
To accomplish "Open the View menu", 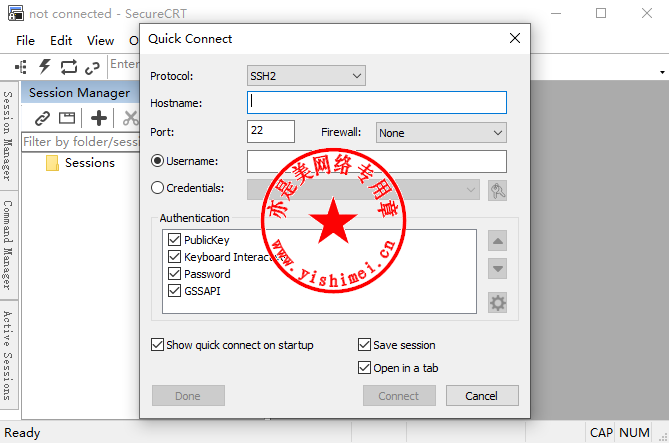I will (x=101, y=41).
